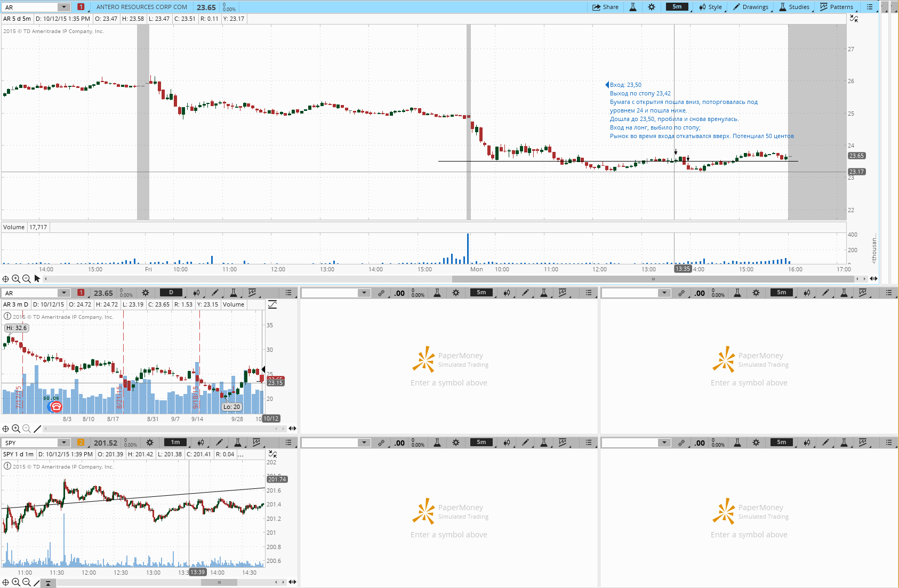Open symbol dropdown in middle-right empty chart

[x=664, y=293]
